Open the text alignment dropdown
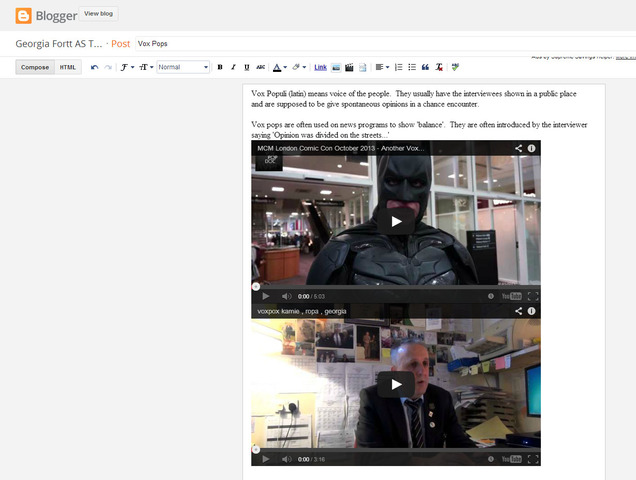This screenshot has width=636, height=480. coord(382,67)
